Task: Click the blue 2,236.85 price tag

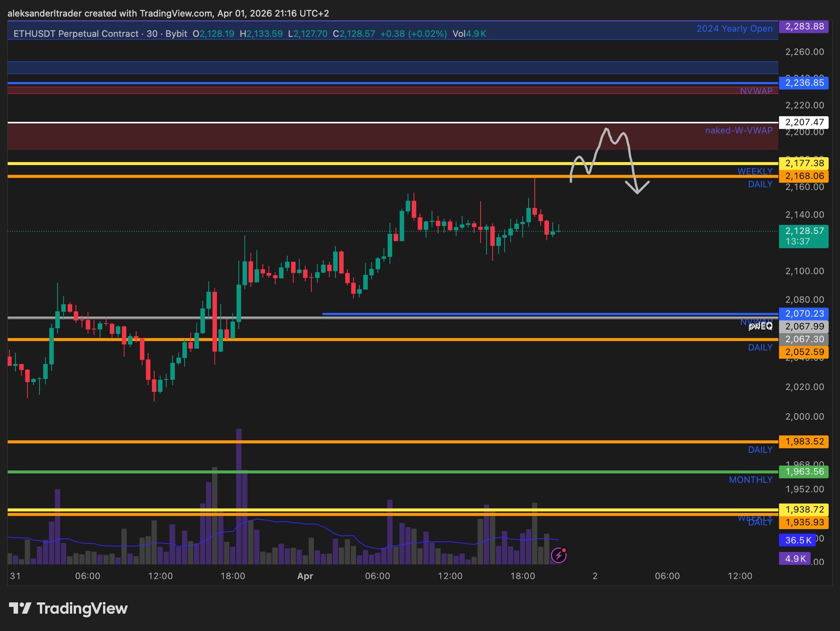Action: (803, 83)
